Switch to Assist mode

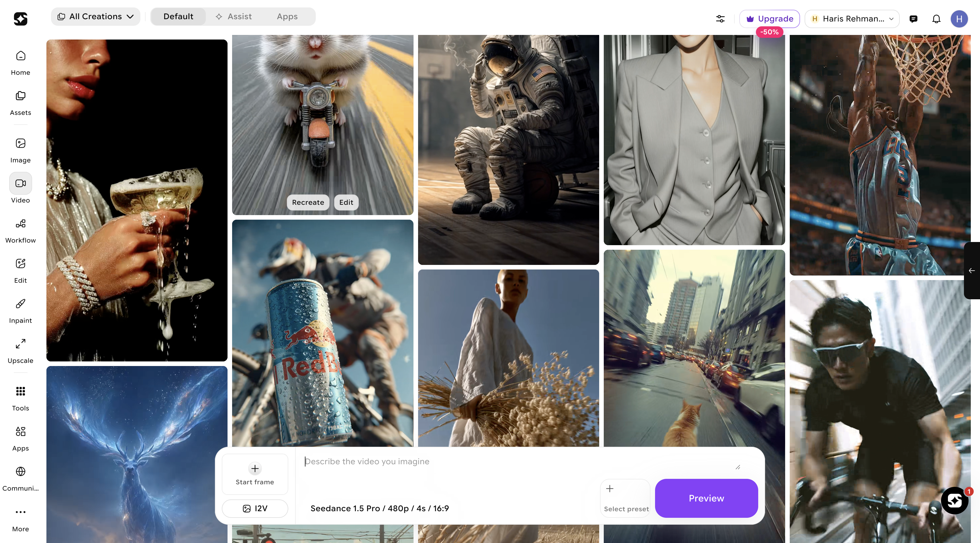tap(234, 17)
